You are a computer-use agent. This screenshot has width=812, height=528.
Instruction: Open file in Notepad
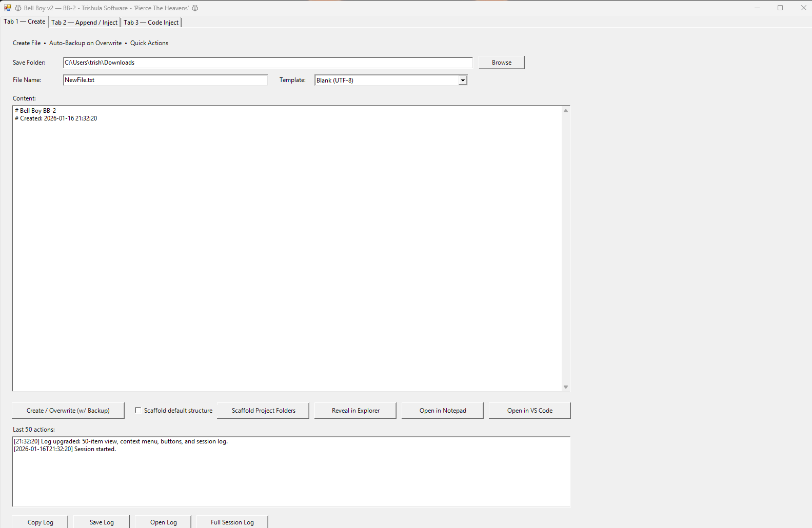click(443, 411)
